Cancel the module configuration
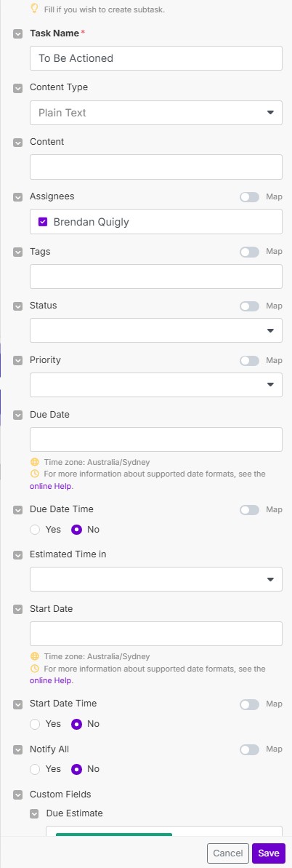This screenshot has height=868, width=292. [228, 853]
